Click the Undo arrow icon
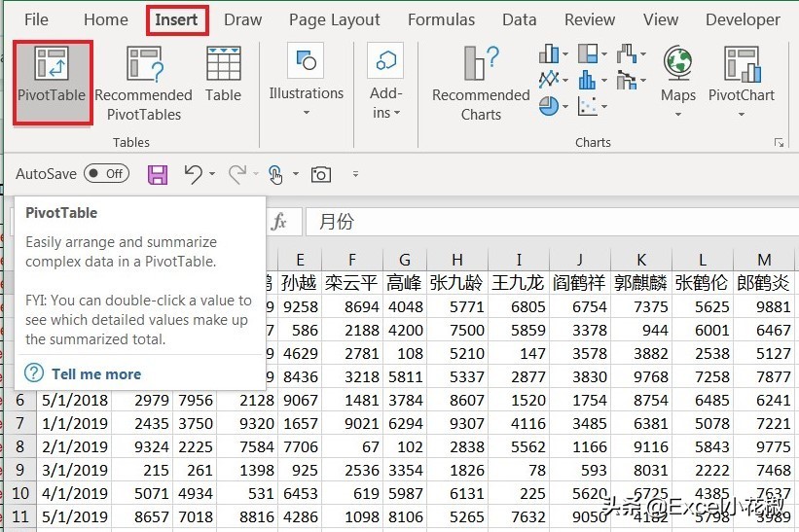Image resolution: width=799 pixels, height=532 pixels. (x=193, y=174)
